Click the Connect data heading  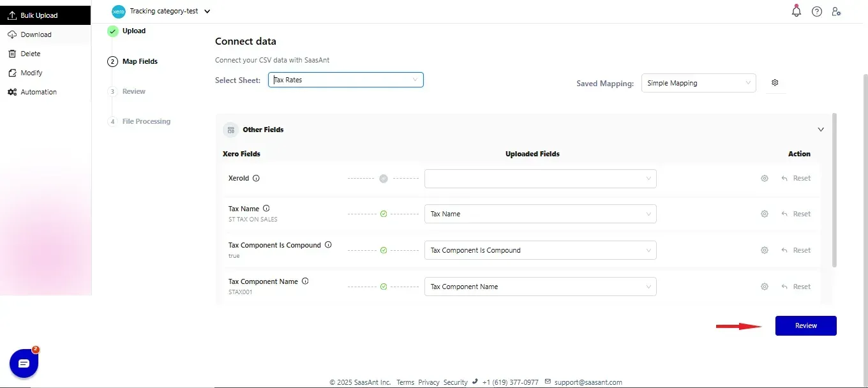coord(246,41)
